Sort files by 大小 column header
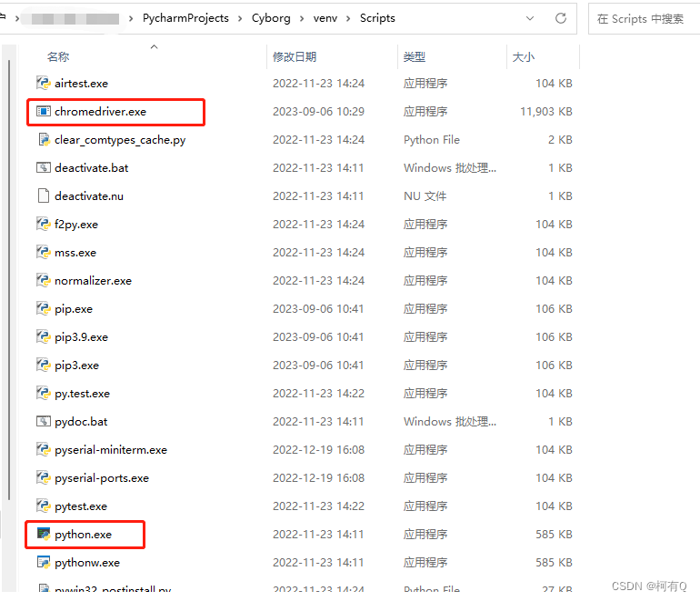This screenshot has height=601, width=700. pyautogui.click(x=524, y=56)
